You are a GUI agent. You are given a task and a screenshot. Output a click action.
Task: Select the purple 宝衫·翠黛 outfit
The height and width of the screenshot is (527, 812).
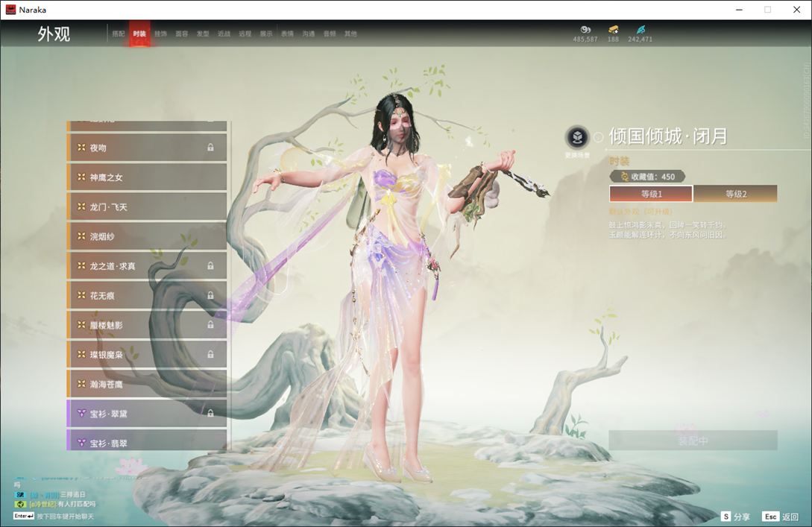[x=147, y=413]
